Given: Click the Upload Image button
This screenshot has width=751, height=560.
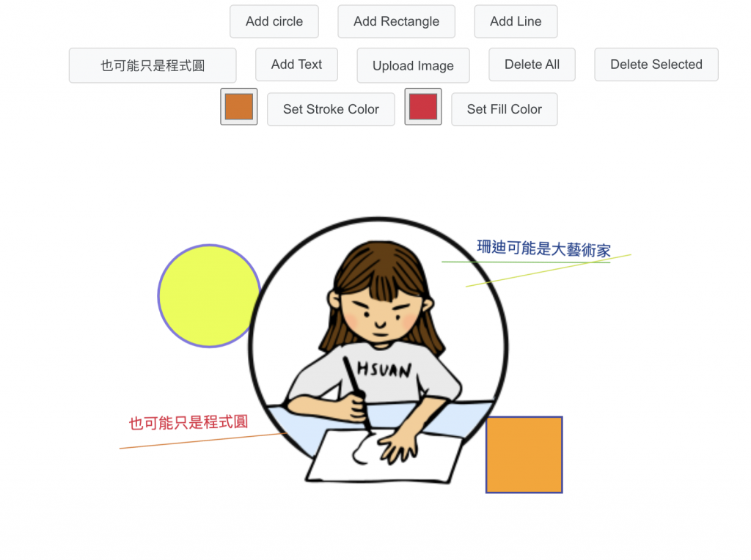Looking at the screenshot, I should 413,65.
